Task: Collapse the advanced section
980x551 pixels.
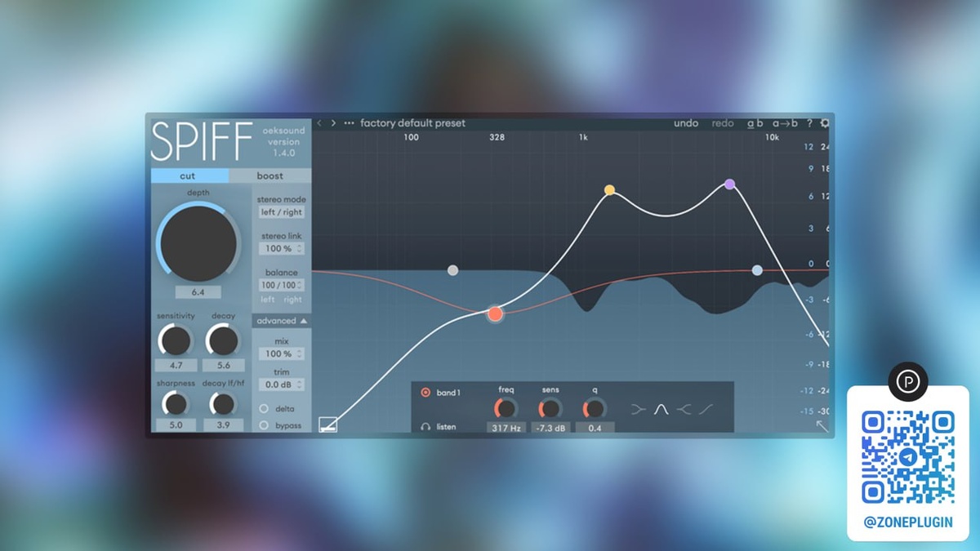Action: pos(282,321)
